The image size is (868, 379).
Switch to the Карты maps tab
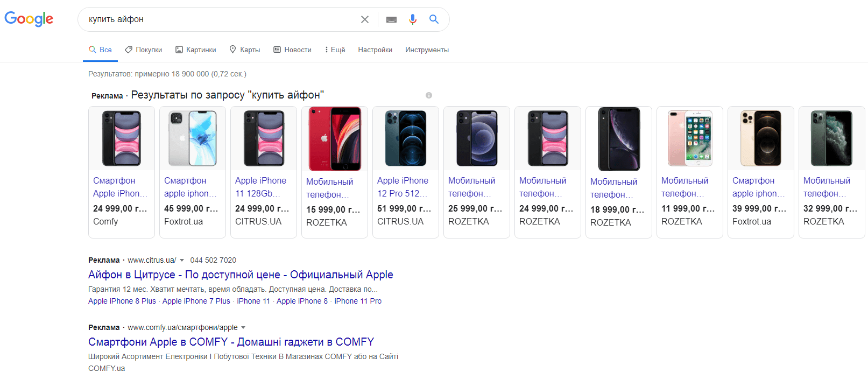point(245,50)
